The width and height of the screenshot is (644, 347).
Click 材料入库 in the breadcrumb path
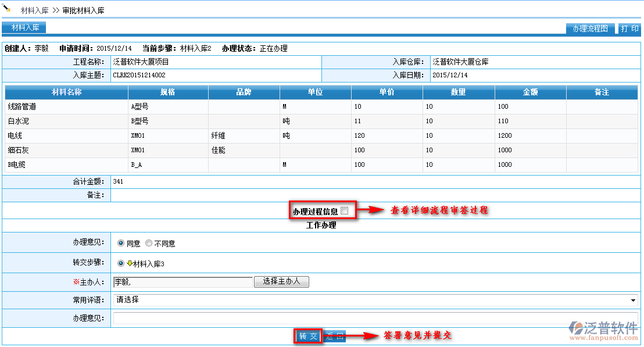point(34,10)
